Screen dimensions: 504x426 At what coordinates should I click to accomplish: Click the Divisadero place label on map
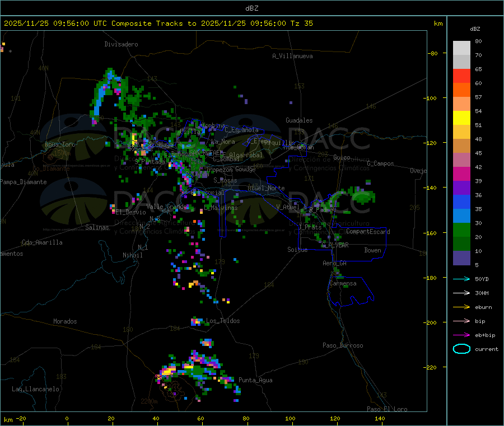click(x=121, y=44)
